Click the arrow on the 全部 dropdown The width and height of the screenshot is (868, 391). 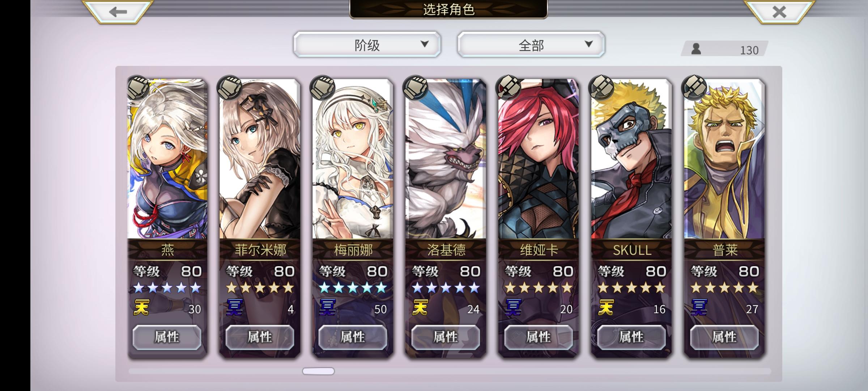[589, 44]
